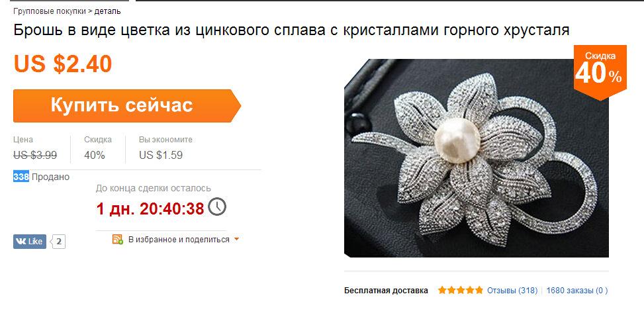Click the 1 дн. 20:40:38 countdown timer
This screenshot has width=644, height=329.
point(150,209)
